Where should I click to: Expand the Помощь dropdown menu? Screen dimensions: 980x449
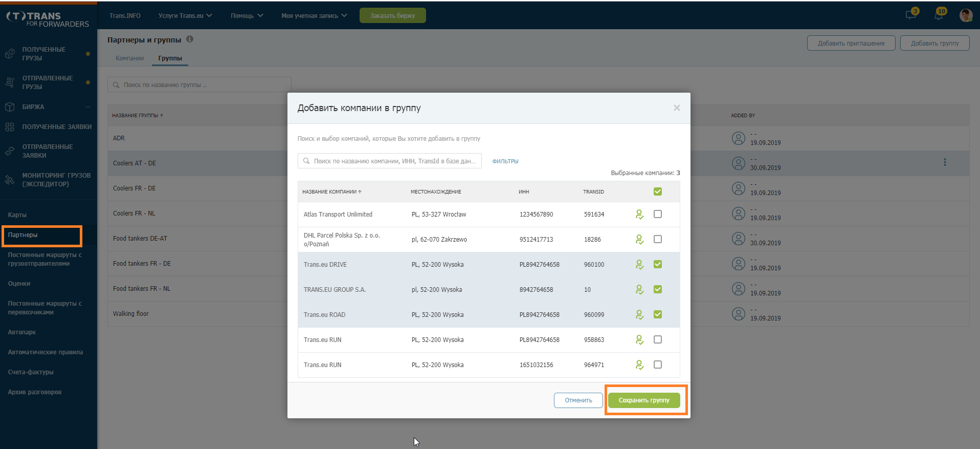tap(247, 15)
